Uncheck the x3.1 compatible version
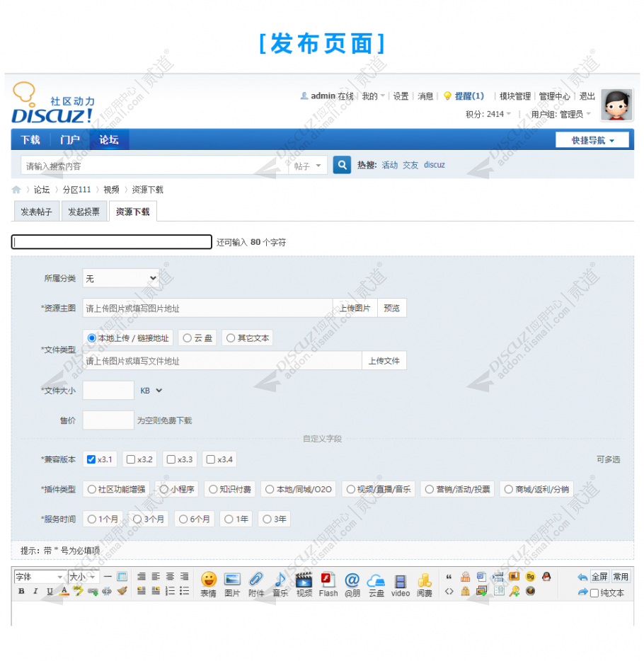644x661 pixels. tap(91, 459)
